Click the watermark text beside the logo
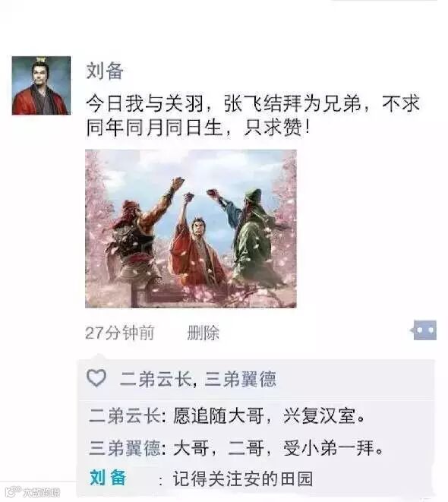Screen dimensions: 448x502 (42, 492)
